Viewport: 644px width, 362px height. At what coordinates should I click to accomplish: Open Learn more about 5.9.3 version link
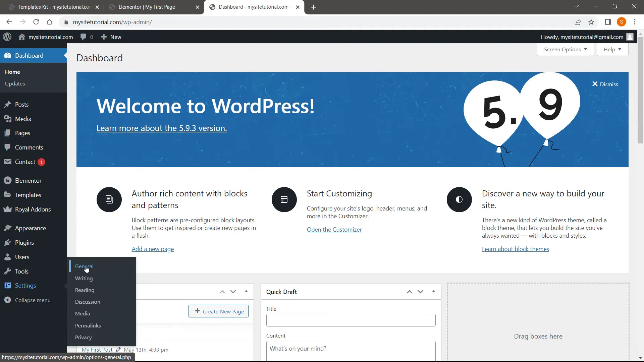point(162,128)
